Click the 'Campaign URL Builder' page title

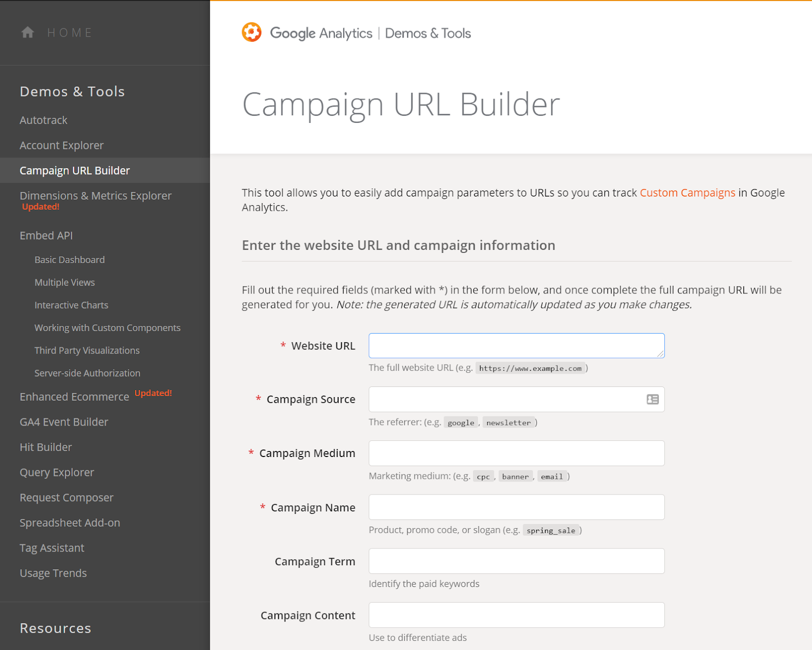point(401,105)
